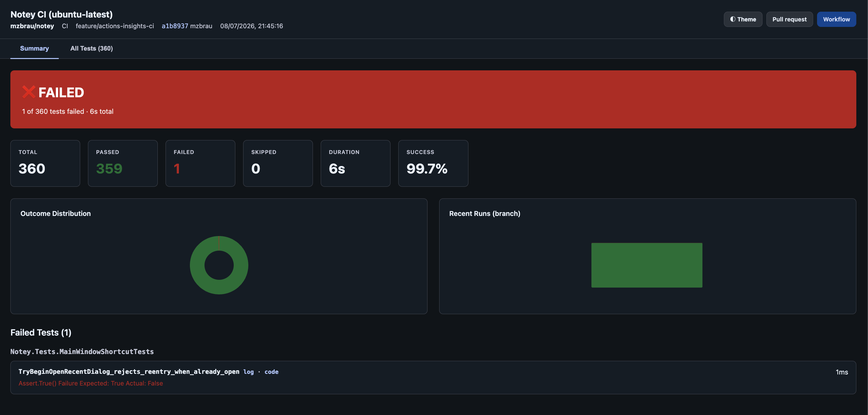The height and width of the screenshot is (415, 868).
Task: Click the green recent run bar
Action: (647, 265)
